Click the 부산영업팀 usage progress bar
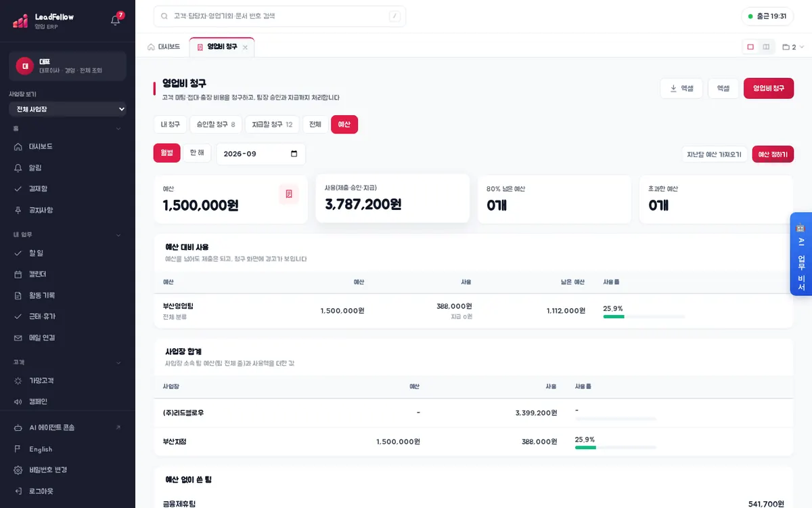The image size is (812, 508). [644, 316]
